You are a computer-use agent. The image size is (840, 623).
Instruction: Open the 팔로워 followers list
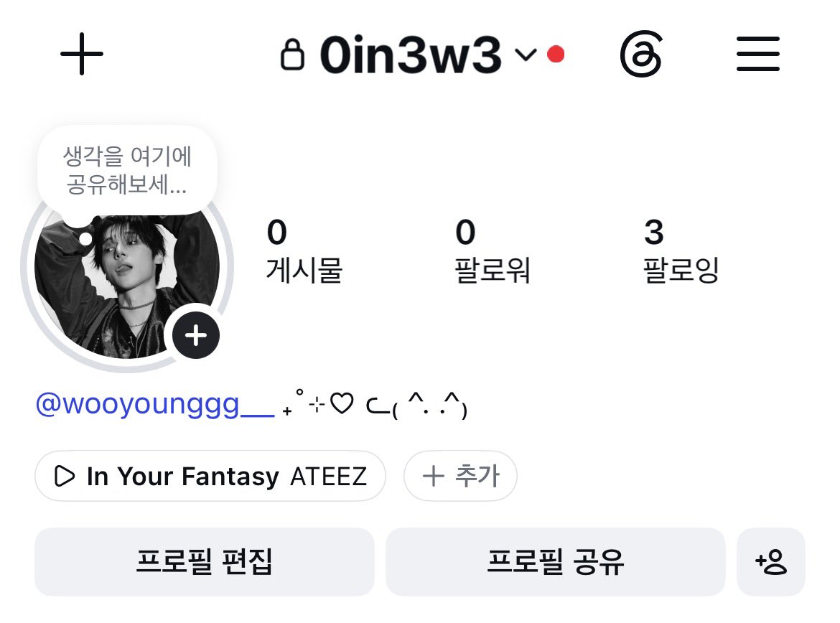[493, 250]
